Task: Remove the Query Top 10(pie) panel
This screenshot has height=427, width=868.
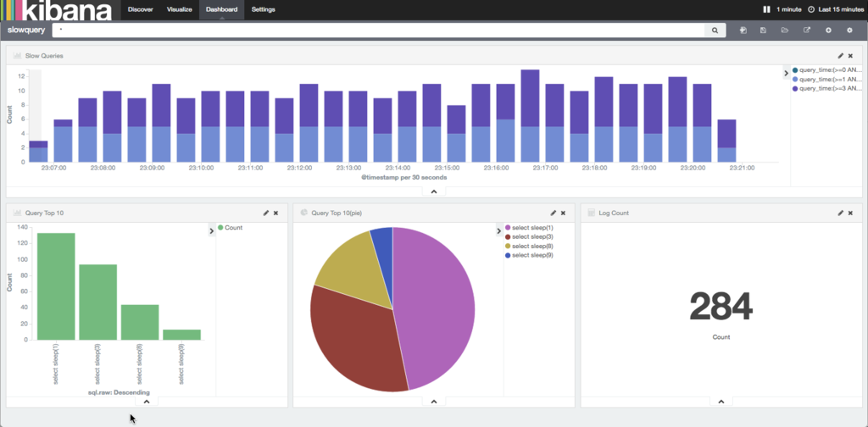Action: click(x=564, y=213)
